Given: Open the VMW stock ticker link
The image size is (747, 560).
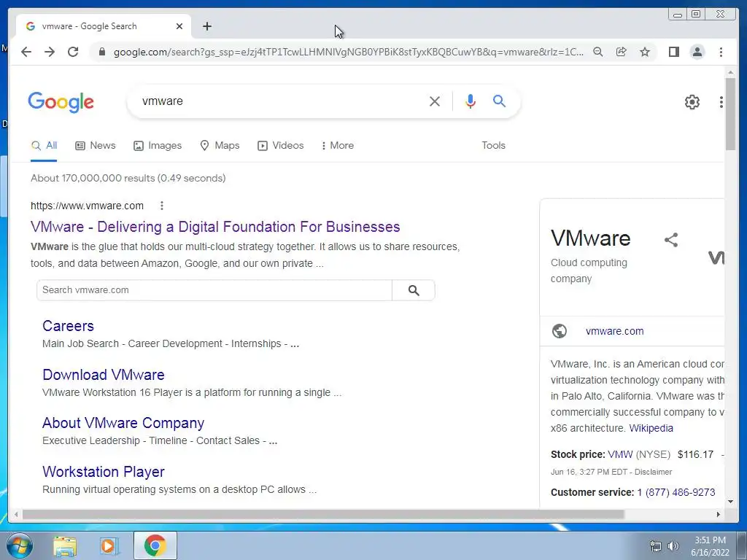Looking at the screenshot, I should click(620, 454).
